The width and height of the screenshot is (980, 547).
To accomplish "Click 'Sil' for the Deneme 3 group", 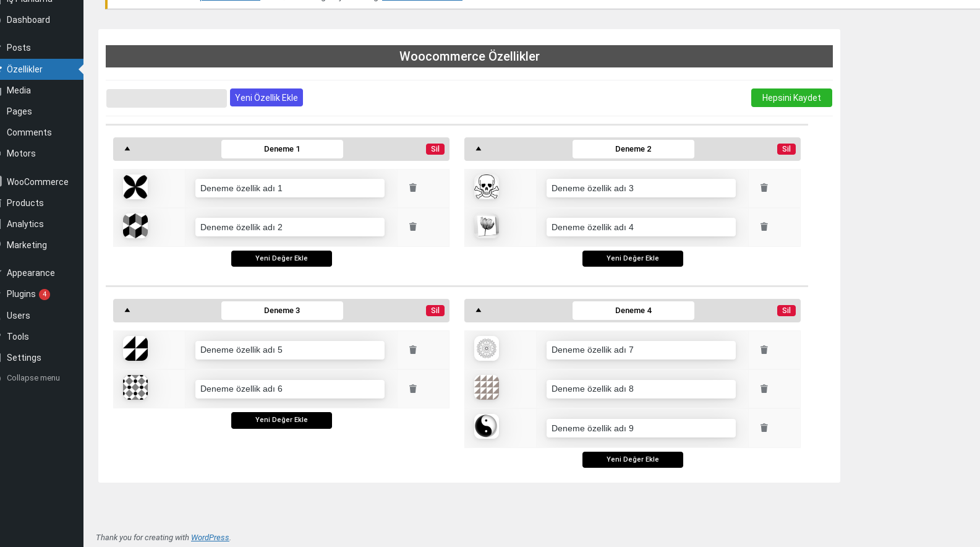I will pyautogui.click(x=435, y=311).
